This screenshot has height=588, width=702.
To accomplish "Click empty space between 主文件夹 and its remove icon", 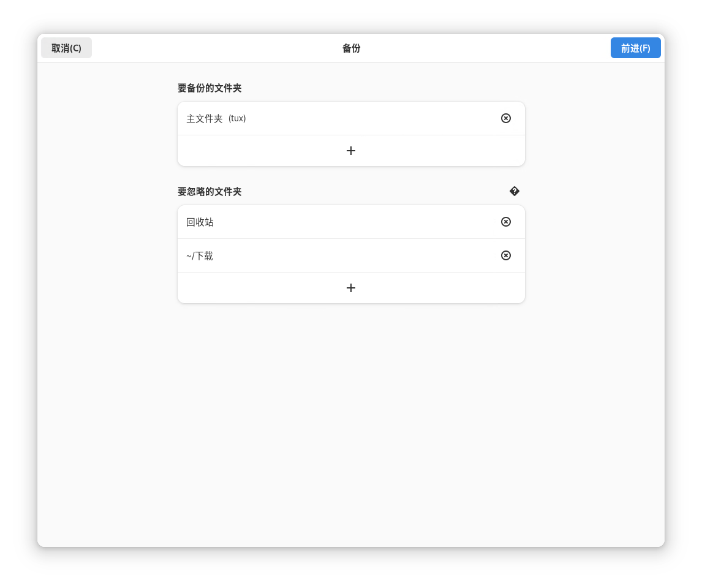I will pyautogui.click(x=368, y=118).
